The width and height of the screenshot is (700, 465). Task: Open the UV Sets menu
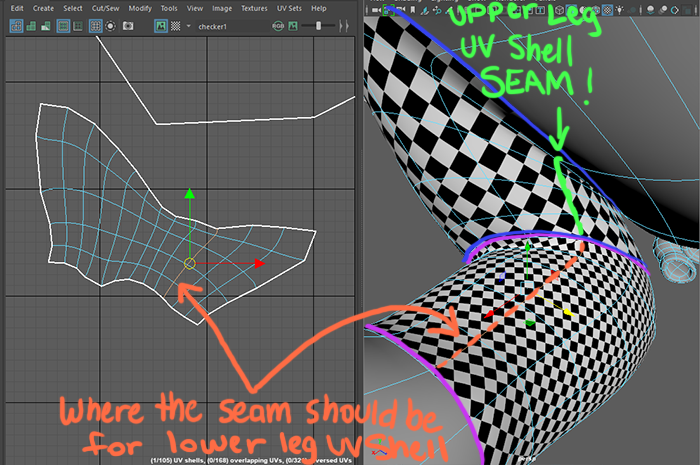tap(290, 8)
